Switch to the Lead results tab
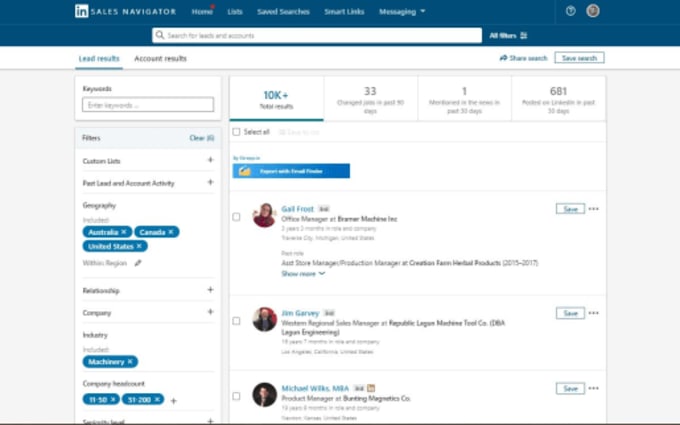Image resolution: width=680 pixels, height=425 pixels. coord(99,59)
